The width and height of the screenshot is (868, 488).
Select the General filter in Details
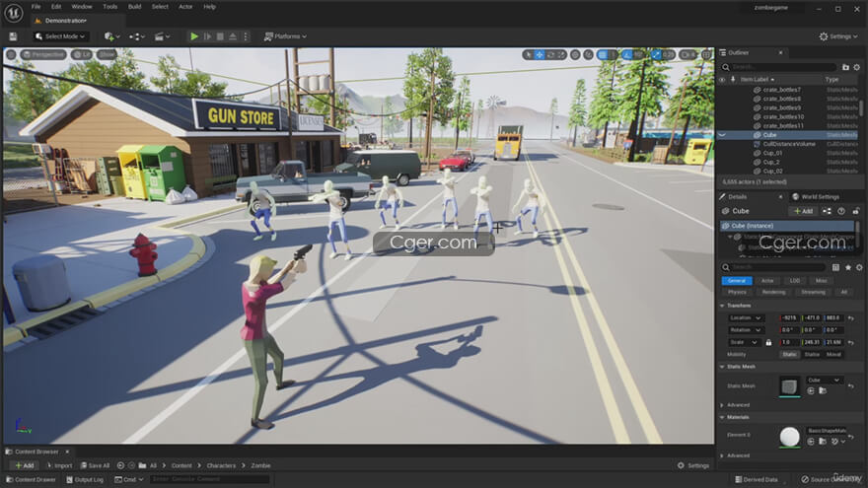(736, 281)
